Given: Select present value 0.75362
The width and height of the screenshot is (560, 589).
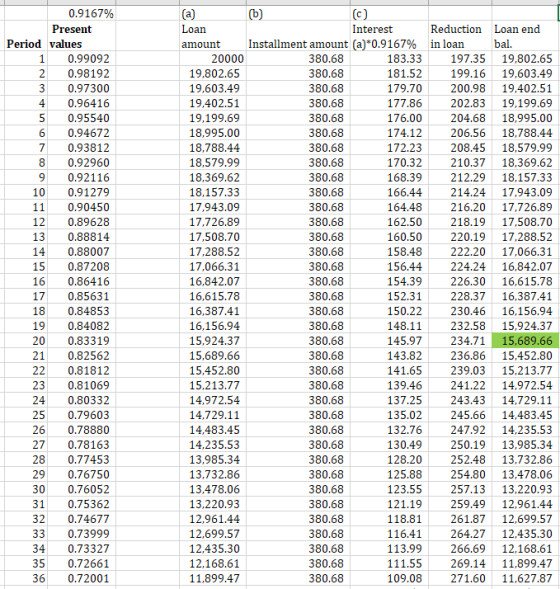Looking at the screenshot, I should tap(89, 504).
